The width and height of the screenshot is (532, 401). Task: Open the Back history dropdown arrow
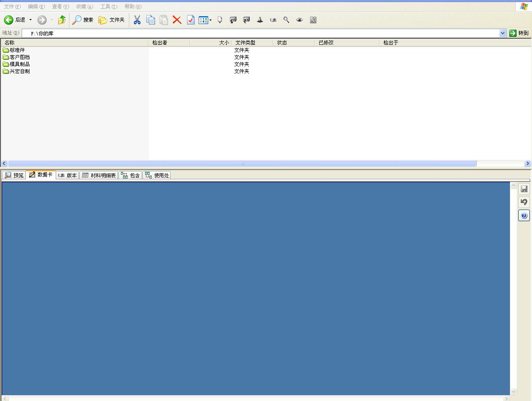pyautogui.click(x=30, y=20)
